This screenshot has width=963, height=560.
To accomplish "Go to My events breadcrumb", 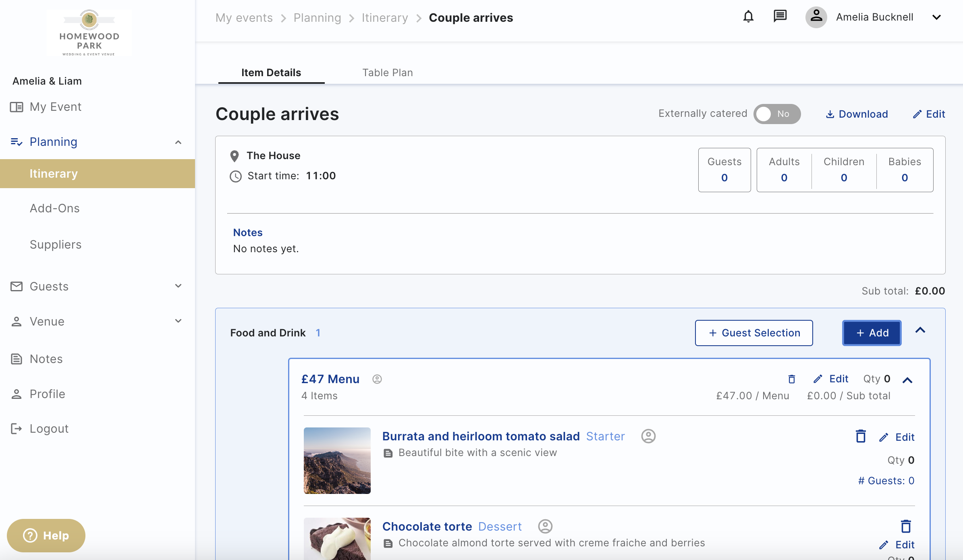I will click(x=244, y=18).
